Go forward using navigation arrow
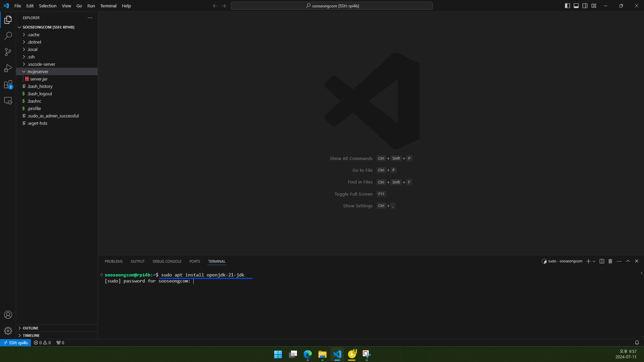Image resolution: width=644 pixels, height=362 pixels. click(224, 6)
